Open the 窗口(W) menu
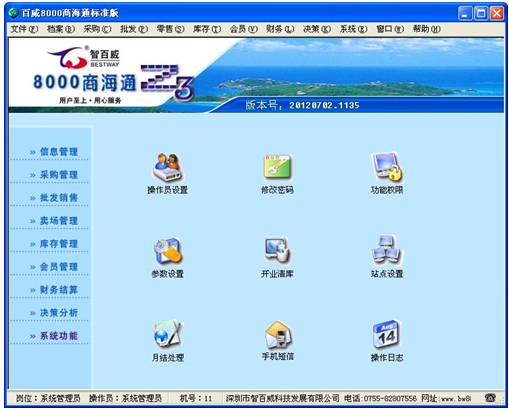The width and height of the screenshot is (509, 411). coord(390,29)
